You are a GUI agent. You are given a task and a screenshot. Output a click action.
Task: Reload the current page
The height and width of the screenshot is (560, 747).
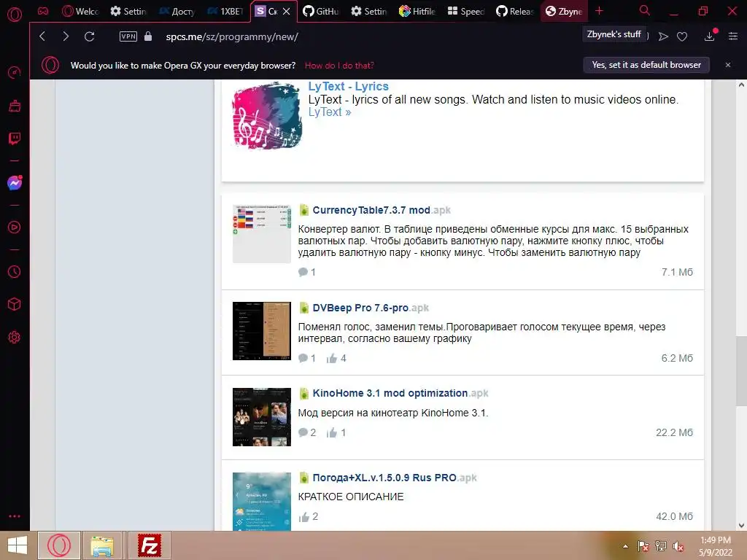[x=90, y=36]
